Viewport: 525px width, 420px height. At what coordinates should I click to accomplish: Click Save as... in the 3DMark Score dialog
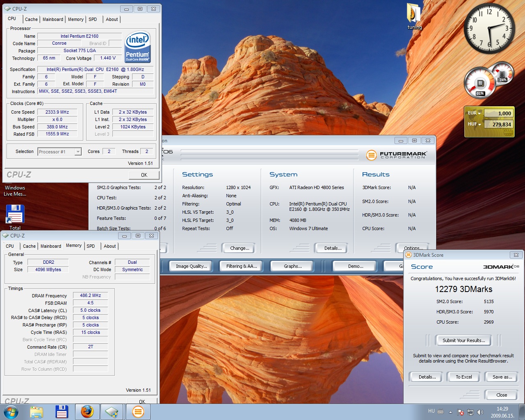click(502, 377)
